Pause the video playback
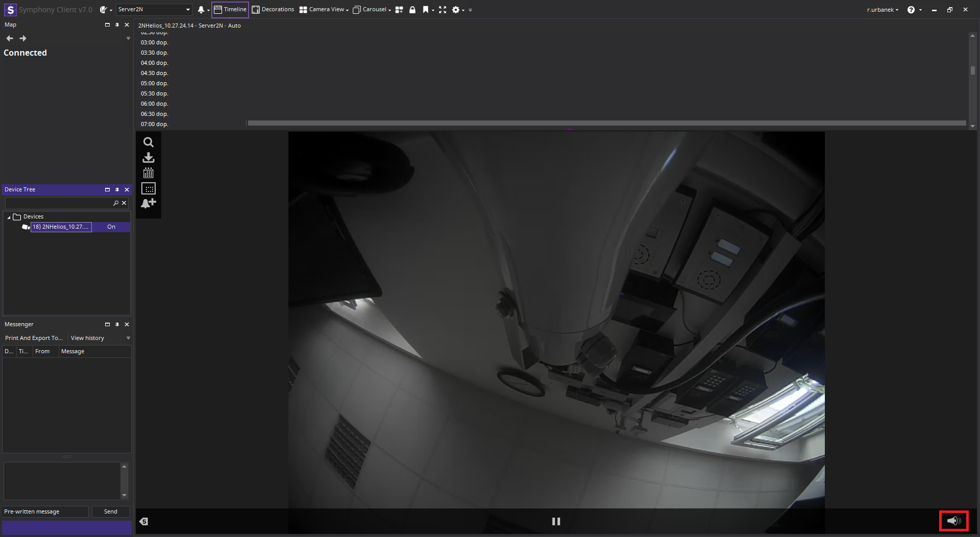Screen dimensions: 980x537 click(x=556, y=521)
